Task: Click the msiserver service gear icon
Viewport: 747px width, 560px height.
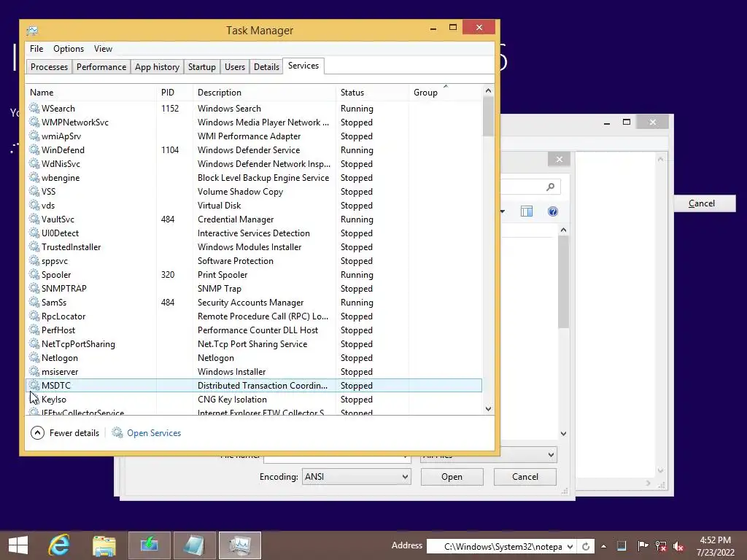Action: 34,371
